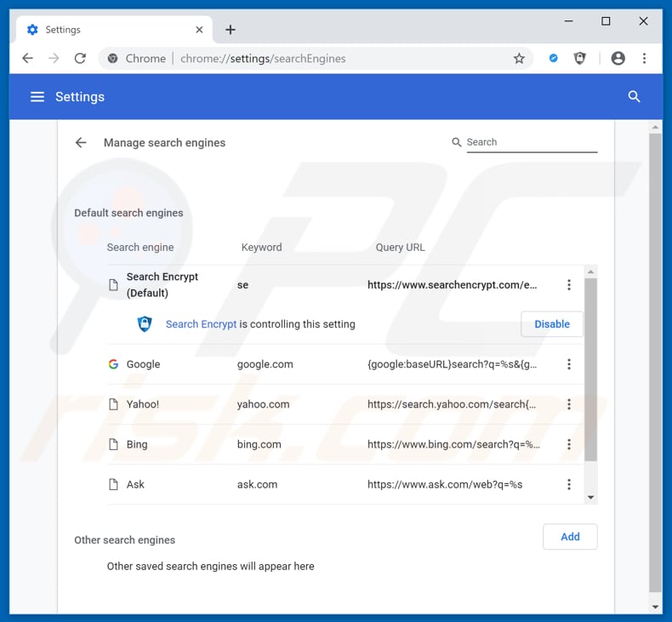Image resolution: width=672 pixels, height=622 pixels.
Task: Add a new search engine
Action: pos(570,536)
